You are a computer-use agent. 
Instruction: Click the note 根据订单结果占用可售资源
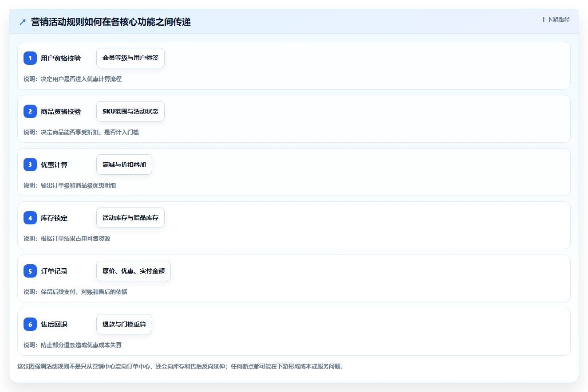click(x=75, y=239)
